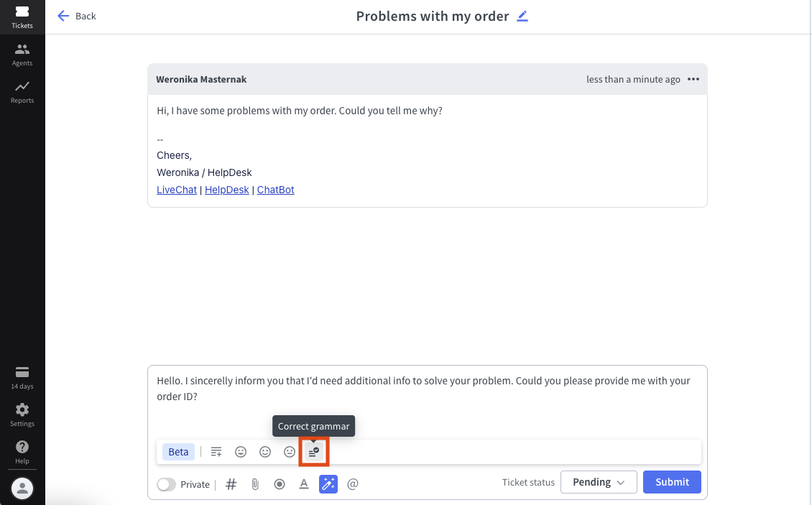Open the Tickets section in sidebar
The image size is (812, 505).
(x=22, y=17)
